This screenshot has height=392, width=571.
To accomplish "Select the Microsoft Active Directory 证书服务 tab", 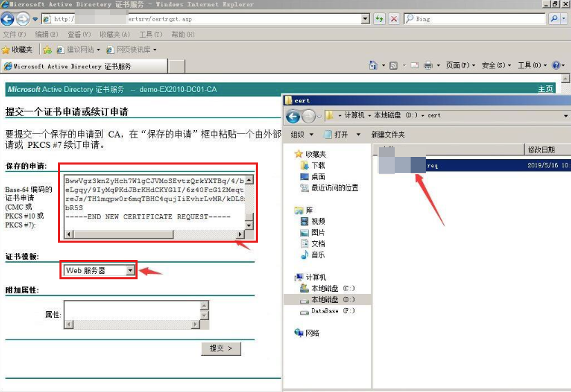I will click(x=84, y=66).
